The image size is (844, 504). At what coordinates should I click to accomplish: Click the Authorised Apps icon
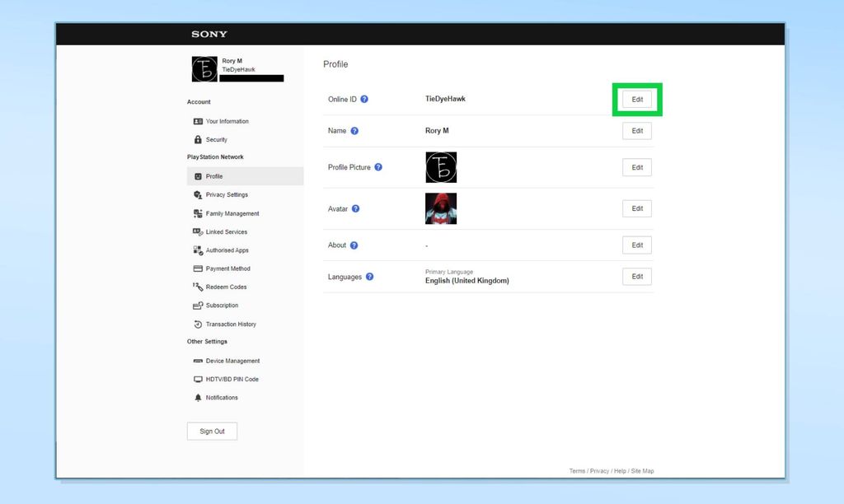198,250
